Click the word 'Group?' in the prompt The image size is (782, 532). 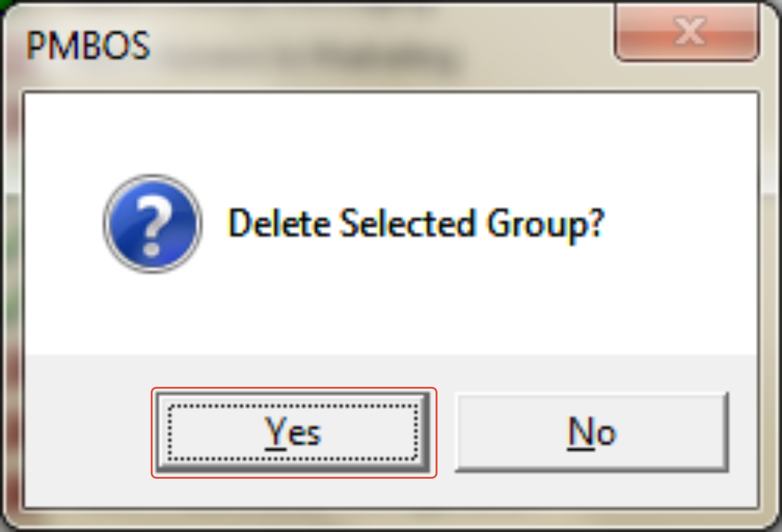pyautogui.click(x=546, y=225)
